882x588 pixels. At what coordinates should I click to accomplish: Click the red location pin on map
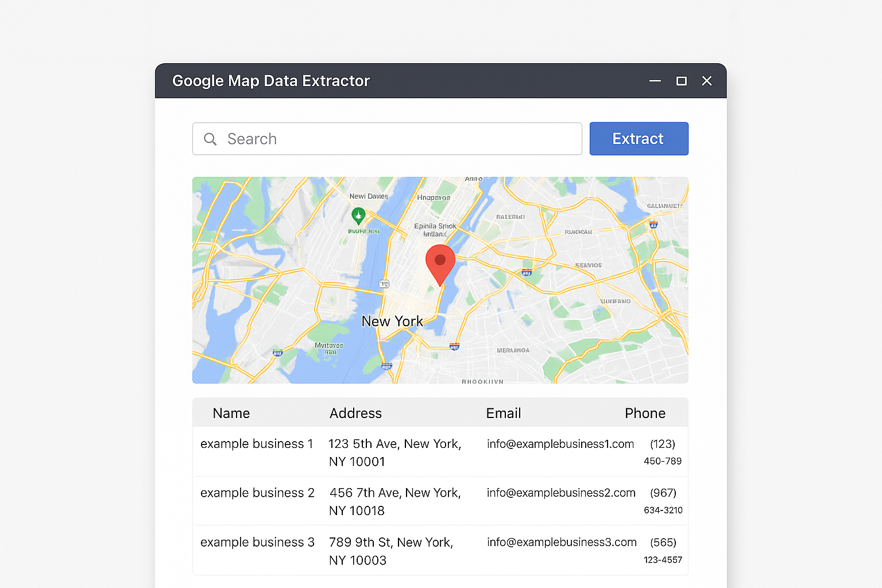440,265
